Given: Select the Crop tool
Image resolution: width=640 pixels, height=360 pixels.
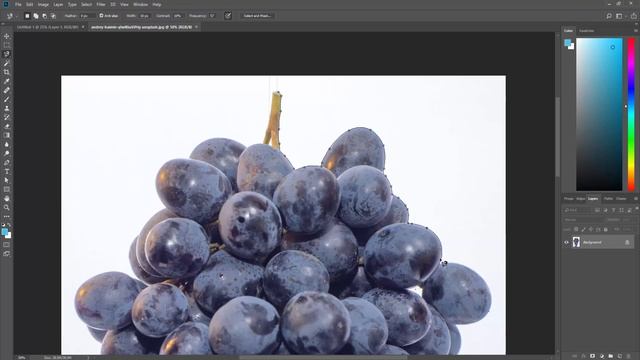Looking at the screenshot, I should pos(7,72).
